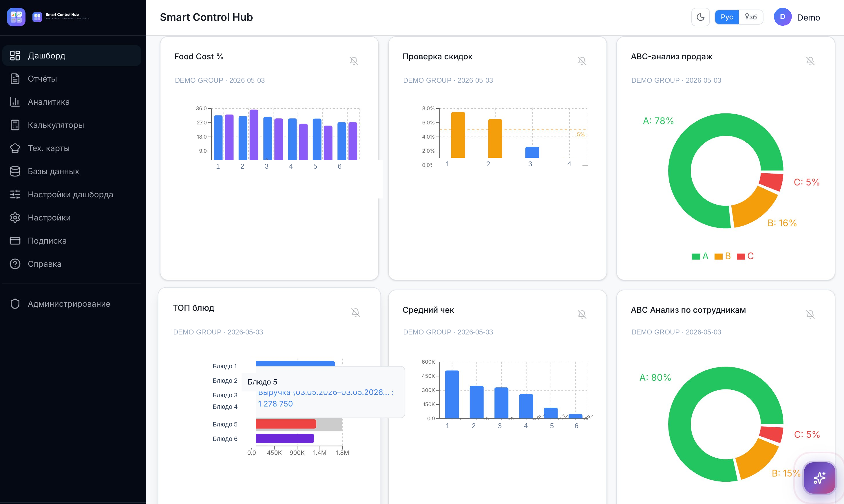
Task: Switch language to Ўзб
Action: [750, 17]
